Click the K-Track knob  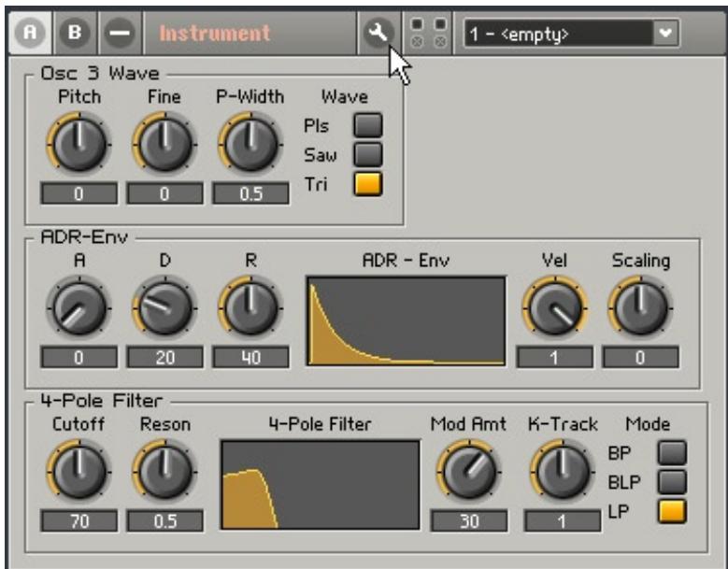pos(563,471)
